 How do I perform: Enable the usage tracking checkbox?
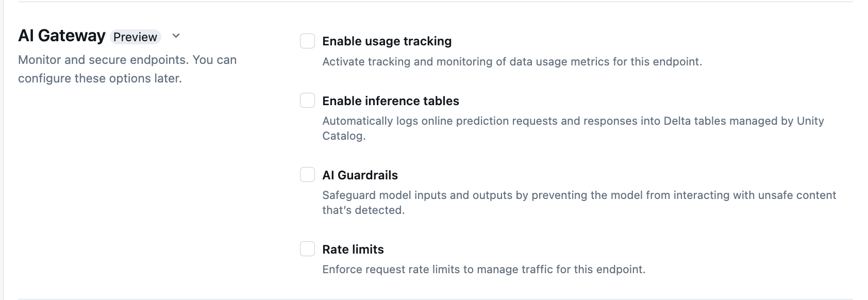click(307, 41)
